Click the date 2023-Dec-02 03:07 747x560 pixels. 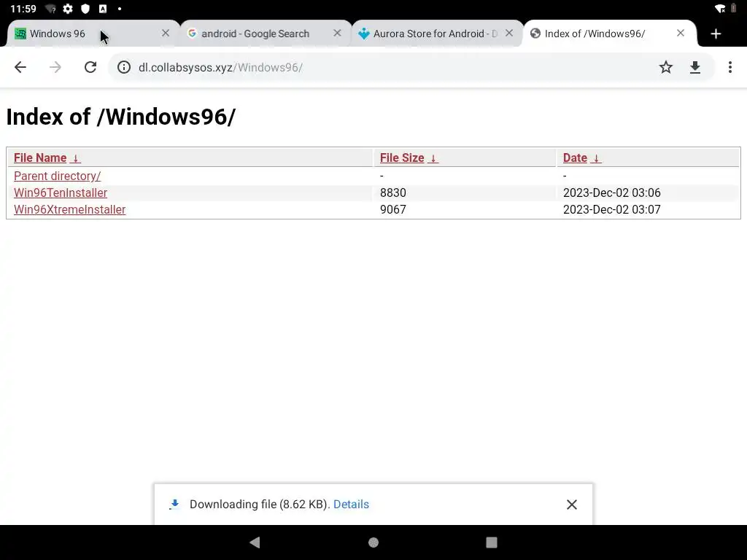coord(612,209)
